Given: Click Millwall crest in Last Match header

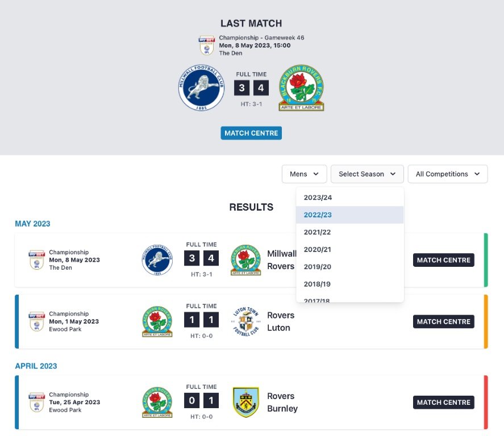Looking at the screenshot, I should click(x=201, y=87).
